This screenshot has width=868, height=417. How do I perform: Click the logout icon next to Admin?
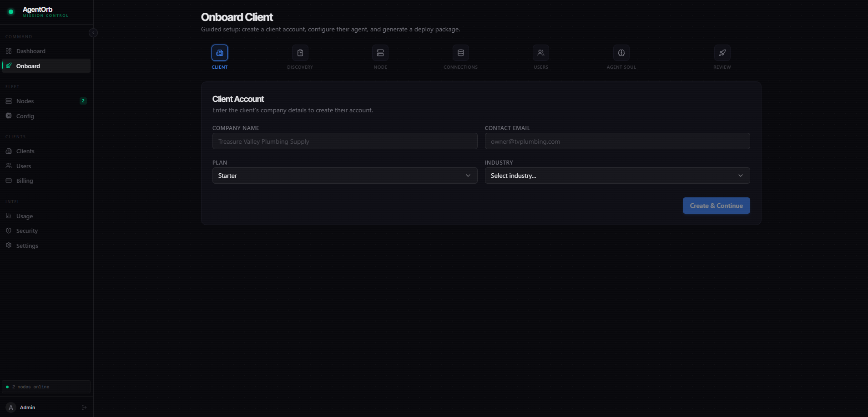tap(84, 407)
